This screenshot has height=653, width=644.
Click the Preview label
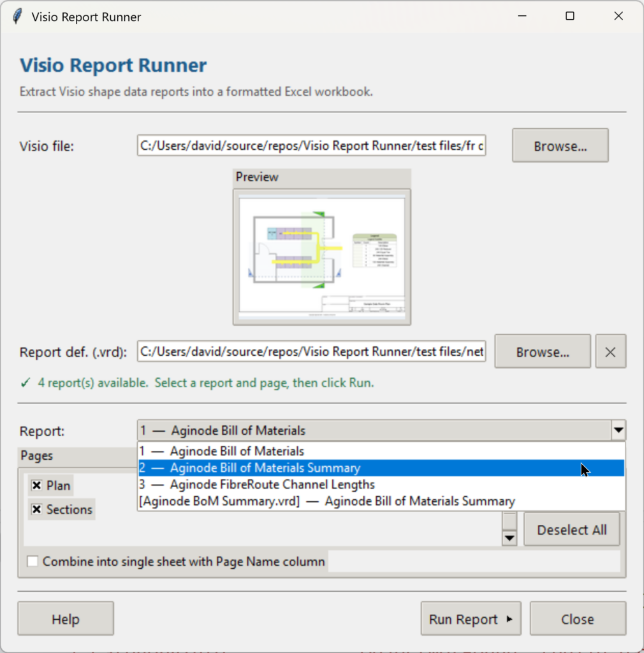[257, 177]
